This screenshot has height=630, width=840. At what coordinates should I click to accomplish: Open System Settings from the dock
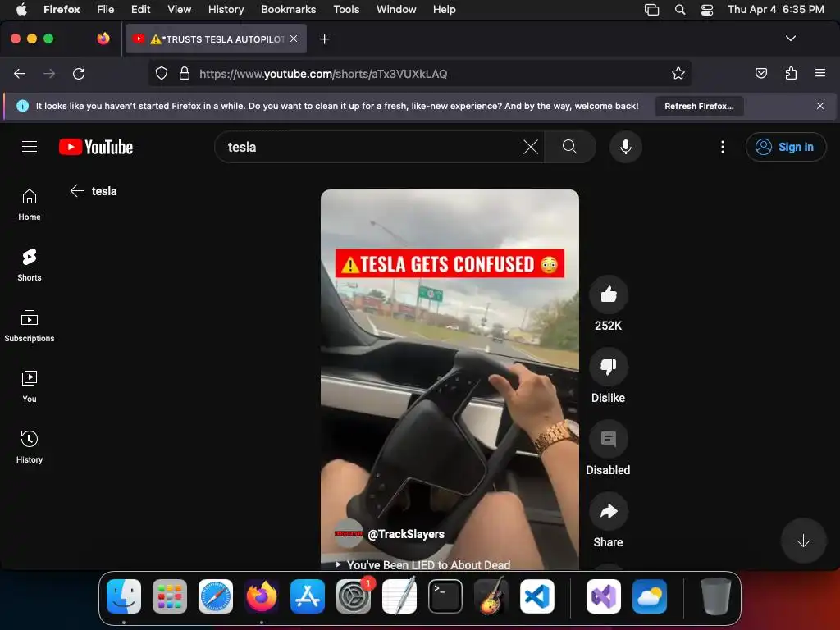coord(354,596)
